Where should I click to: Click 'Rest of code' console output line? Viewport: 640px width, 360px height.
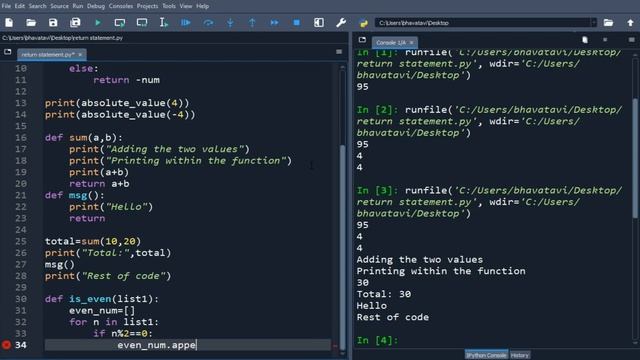pos(393,317)
